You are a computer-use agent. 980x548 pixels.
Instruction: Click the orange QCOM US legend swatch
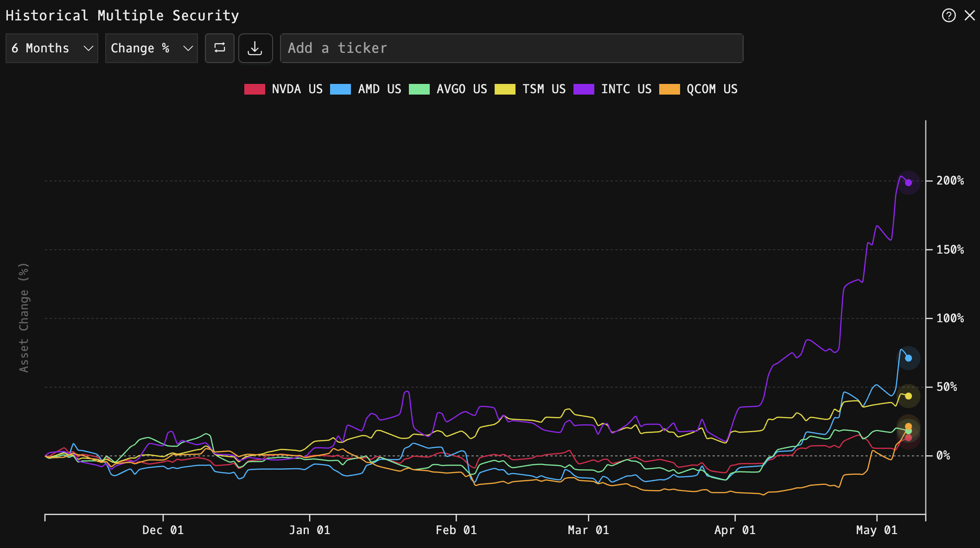tap(669, 89)
